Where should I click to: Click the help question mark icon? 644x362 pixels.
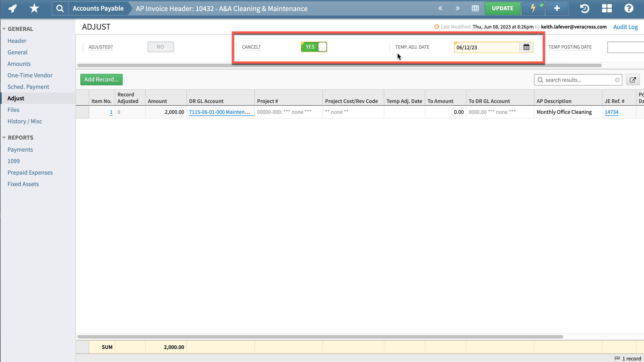pyautogui.click(x=629, y=8)
